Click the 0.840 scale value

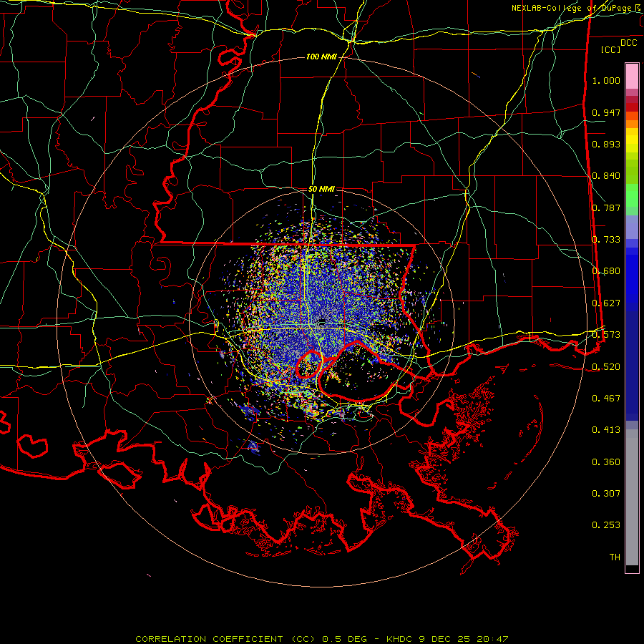pyautogui.click(x=606, y=176)
